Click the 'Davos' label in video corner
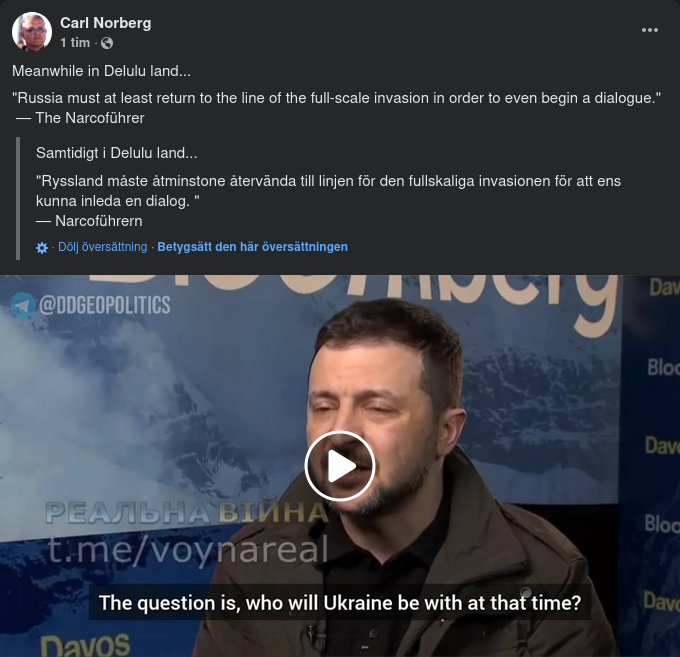The width and height of the screenshot is (680, 657). click(x=85, y=645)
